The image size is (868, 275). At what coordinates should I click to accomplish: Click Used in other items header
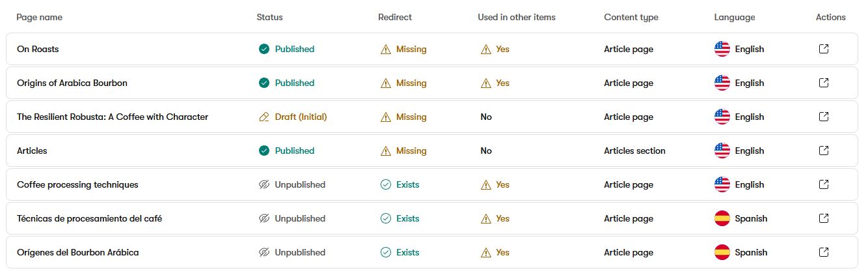point(517,18)
